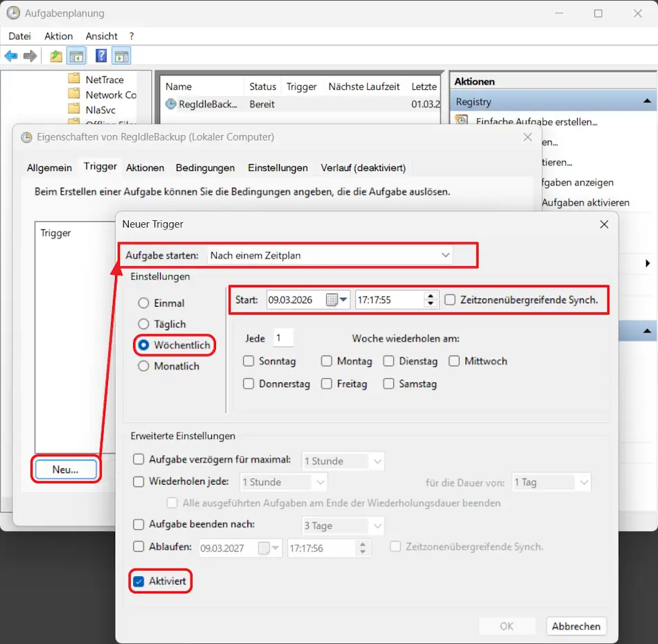Click the RegIdleBackup clock icon
The width and height of the screenshot is (658, 644).
point(172,104)
